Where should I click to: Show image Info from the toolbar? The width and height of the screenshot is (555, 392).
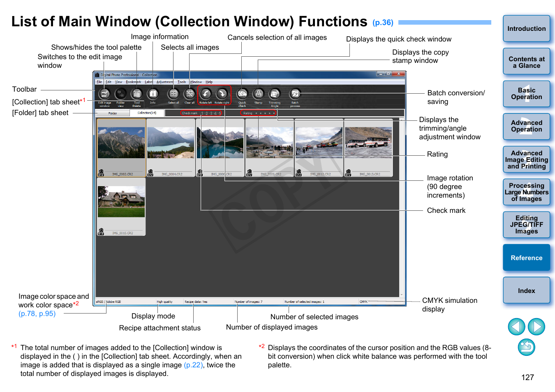pos(153,94)
